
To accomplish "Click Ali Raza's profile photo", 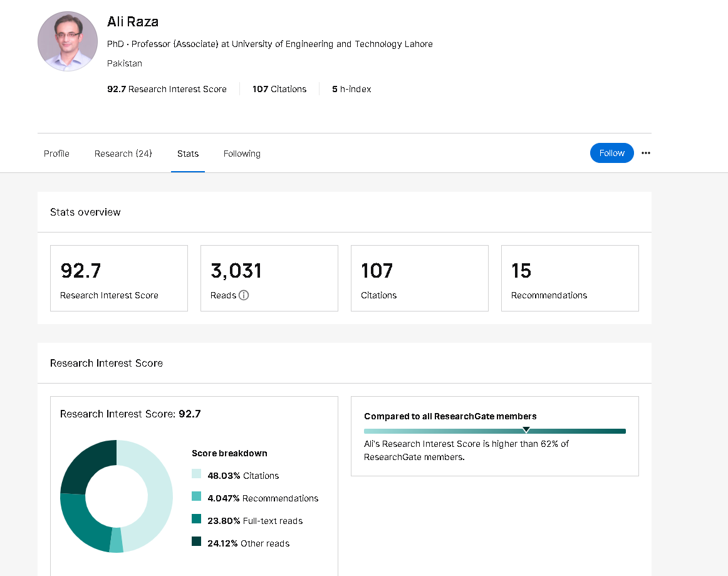I will [x=68, y=41].
